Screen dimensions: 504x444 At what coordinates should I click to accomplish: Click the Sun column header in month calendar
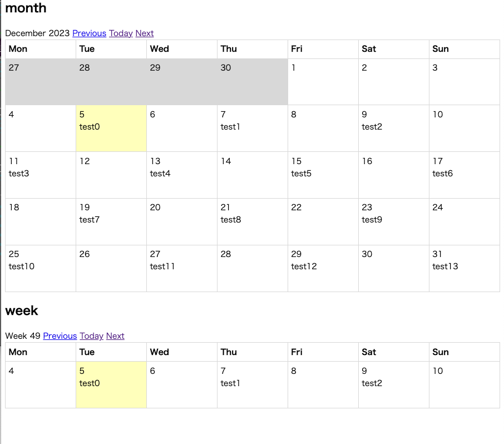click(x=441, y=49)
